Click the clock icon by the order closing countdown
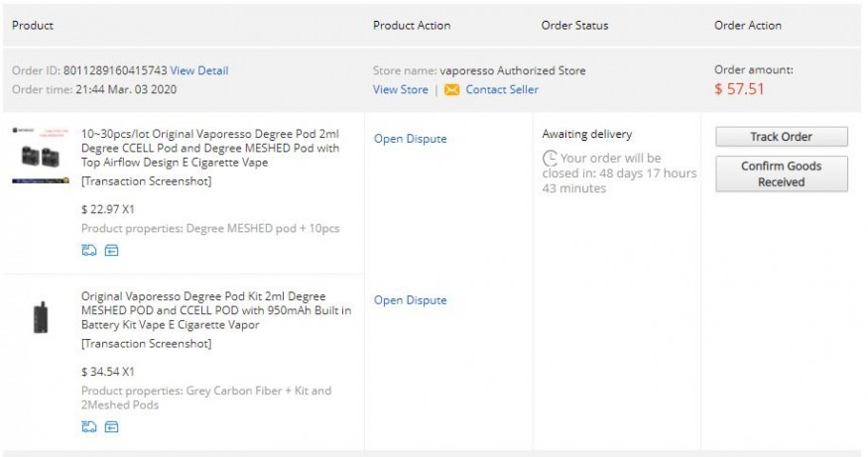Image resolution: width=868 pixels, height=457 pixels. 550,159
